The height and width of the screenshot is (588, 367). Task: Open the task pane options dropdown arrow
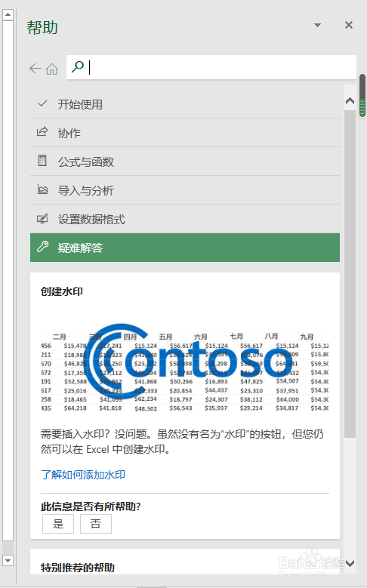317,25
